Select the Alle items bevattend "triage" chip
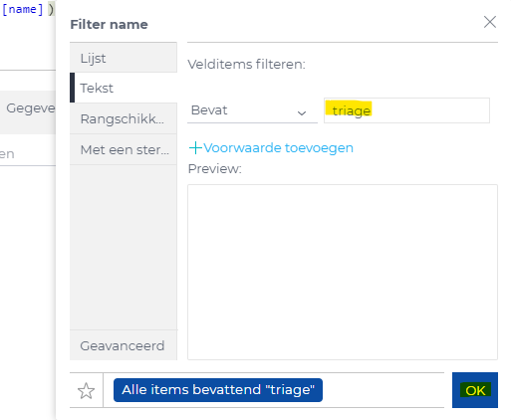 coord(218,390)
